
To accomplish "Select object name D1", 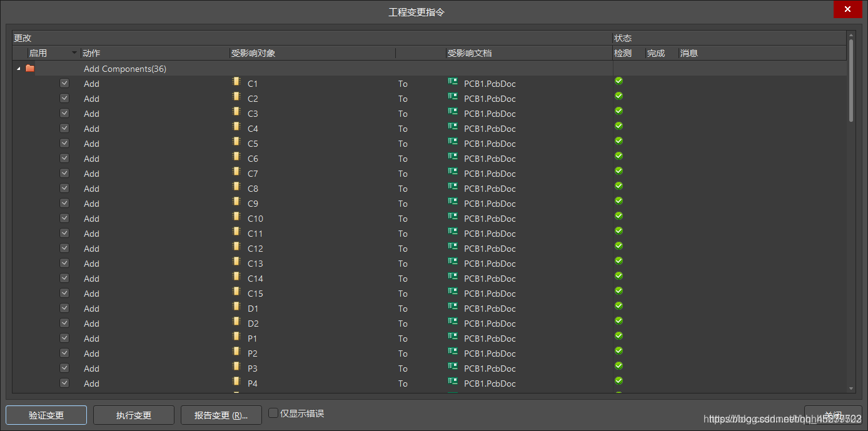I will click(x=253, y=309).
